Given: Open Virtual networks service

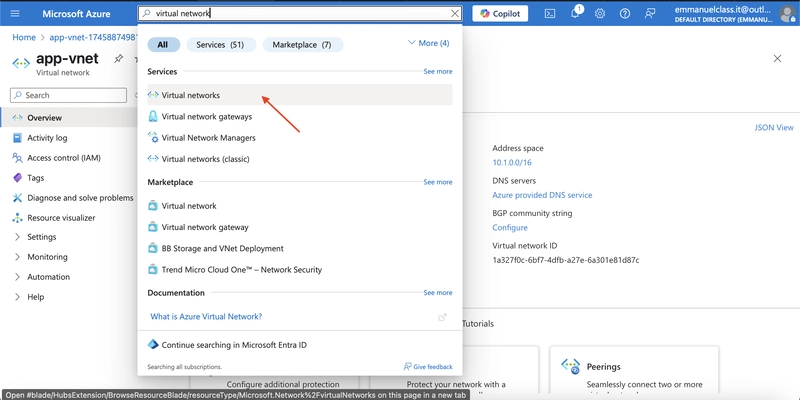Looking at the screenshot, I should tap(299, 95).
